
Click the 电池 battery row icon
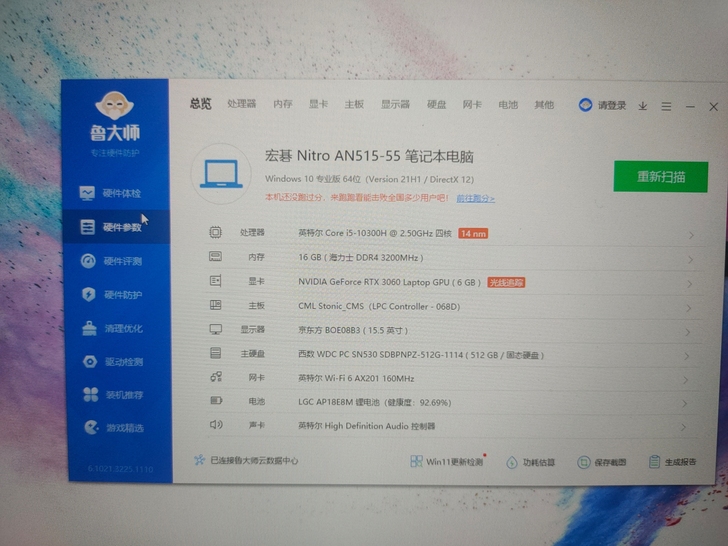(216, 400)
